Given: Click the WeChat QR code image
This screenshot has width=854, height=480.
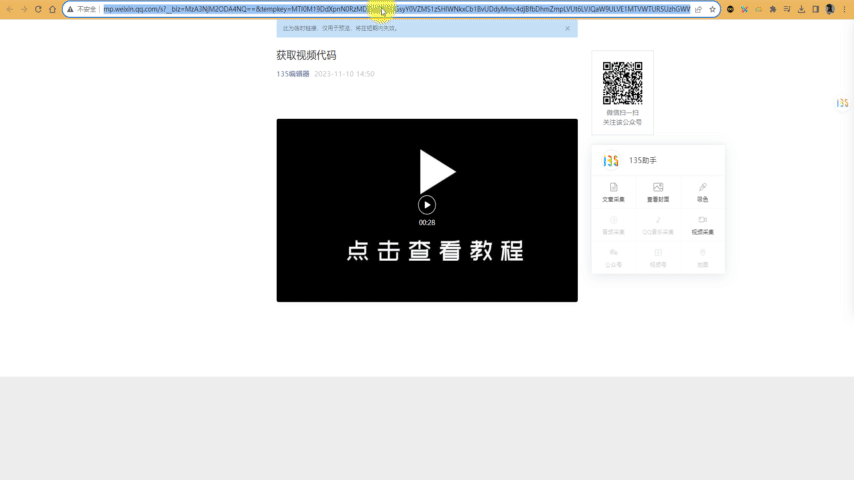Looking at the screenshot, I should [623, 83].
